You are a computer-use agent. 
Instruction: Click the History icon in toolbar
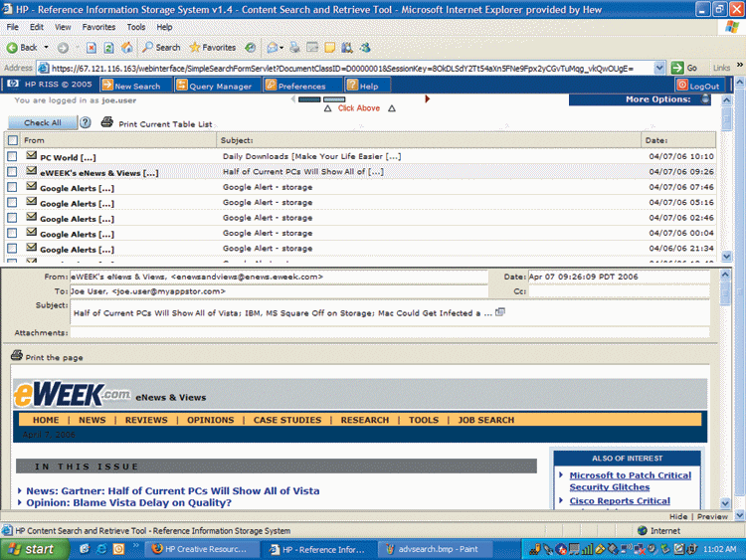click(251, 48)
